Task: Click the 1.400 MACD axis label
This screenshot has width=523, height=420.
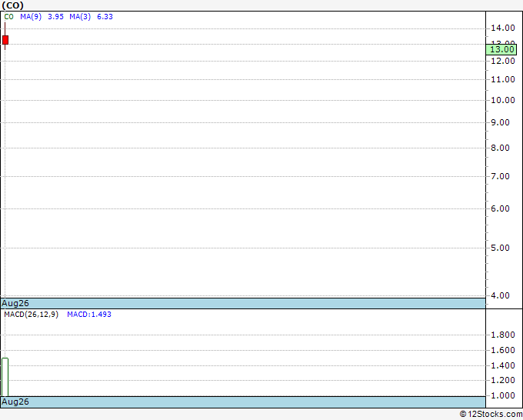Action: point(503,365)
